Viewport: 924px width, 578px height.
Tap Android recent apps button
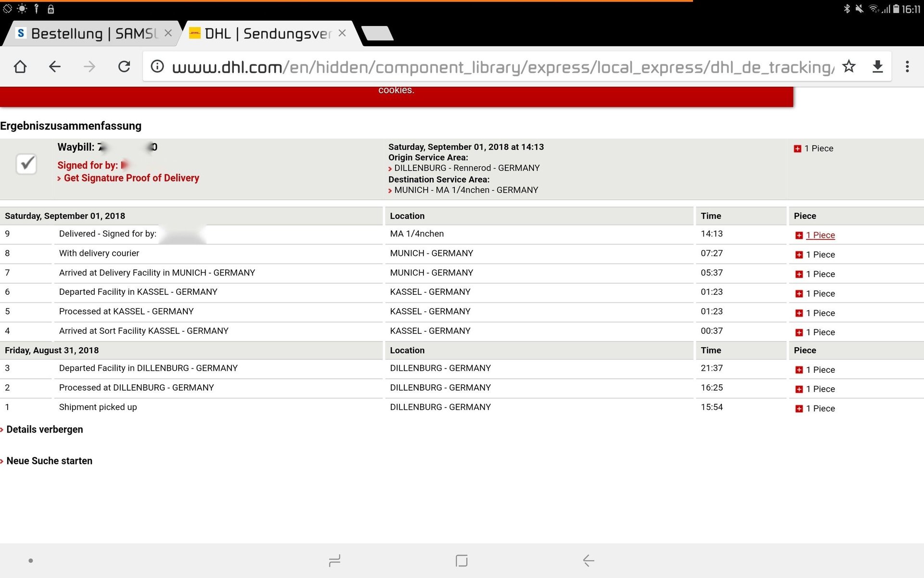click(x=334, y=561)
